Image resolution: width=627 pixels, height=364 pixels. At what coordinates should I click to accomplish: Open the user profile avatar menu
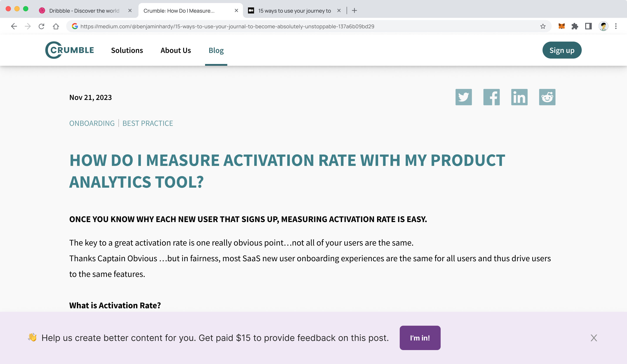(603, 26)
